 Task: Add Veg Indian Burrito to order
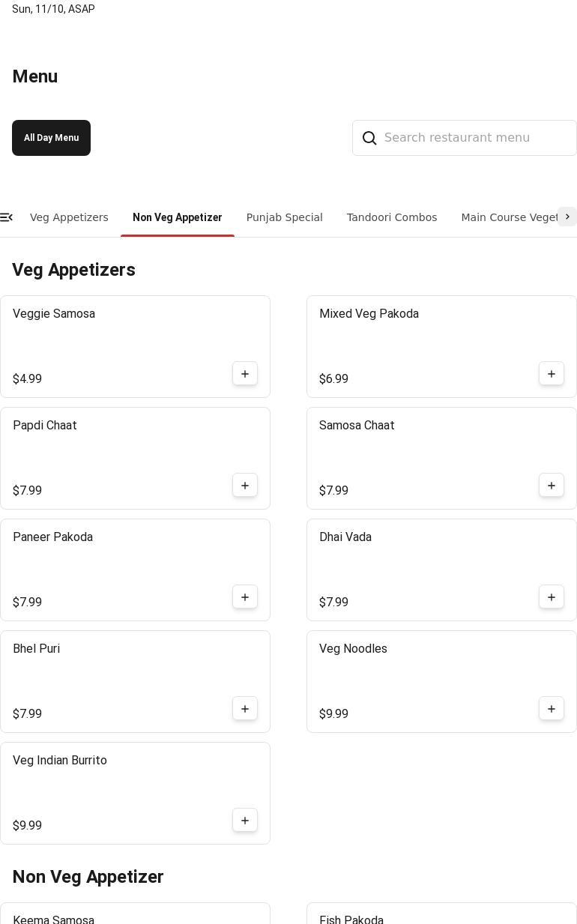245,821
